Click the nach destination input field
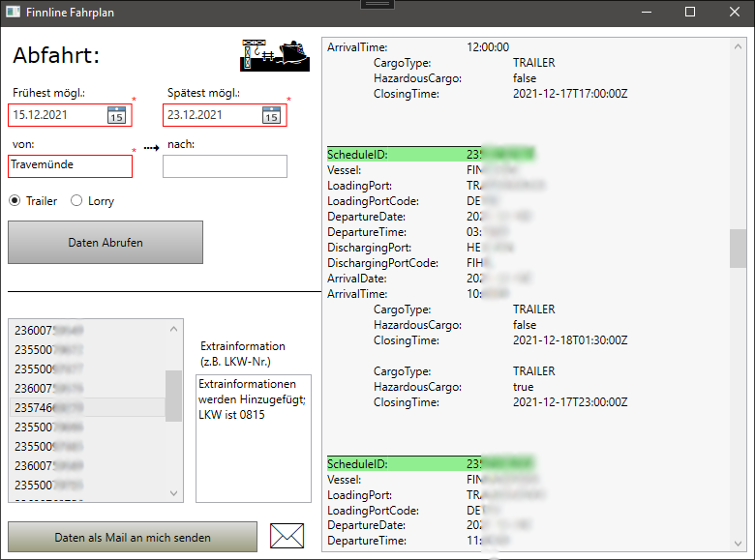 [225, 166]
